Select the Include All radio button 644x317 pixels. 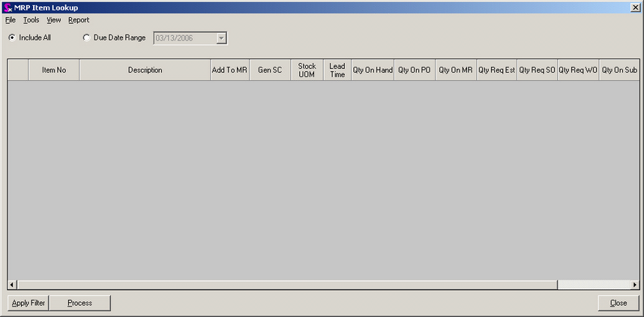pyautogui.click(x=11, y=37)
